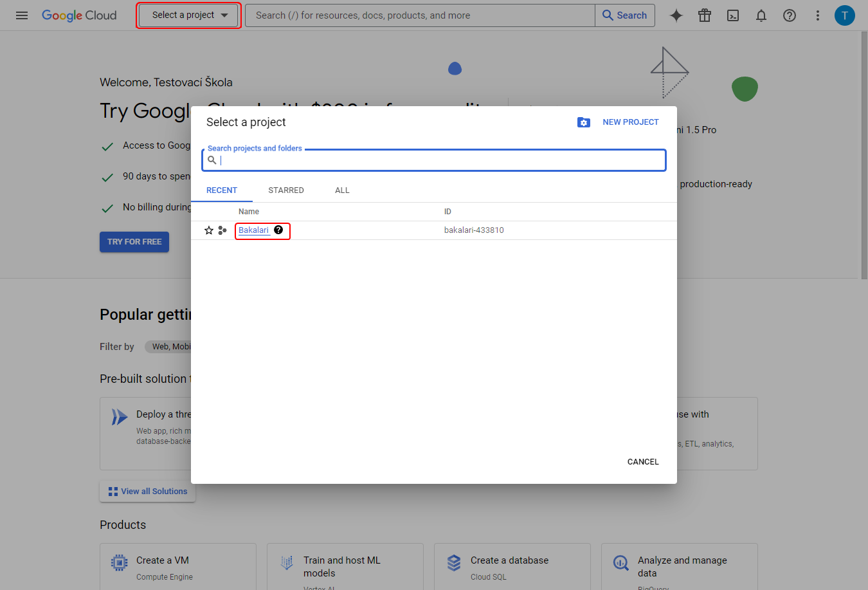Screen dimensions: 868x590
Task: Star the Bakalari project
Action: coord(209,230)
